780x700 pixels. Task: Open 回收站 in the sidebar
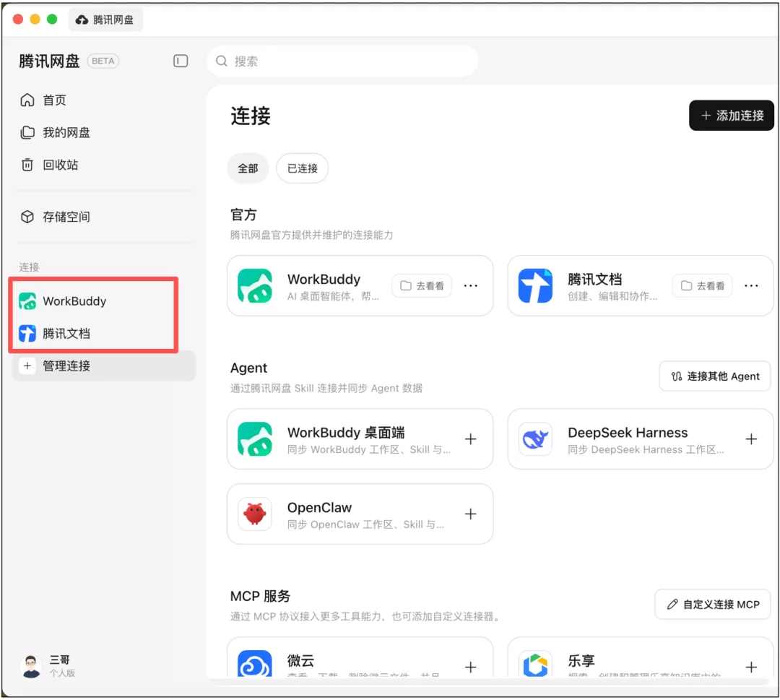pos(103,165)
